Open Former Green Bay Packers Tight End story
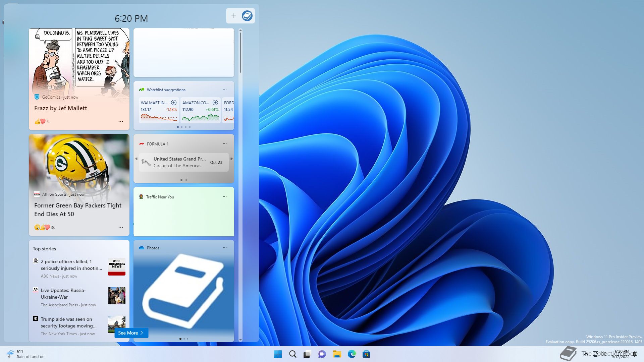Screen dimensions: 644x362 coord(78,210)
